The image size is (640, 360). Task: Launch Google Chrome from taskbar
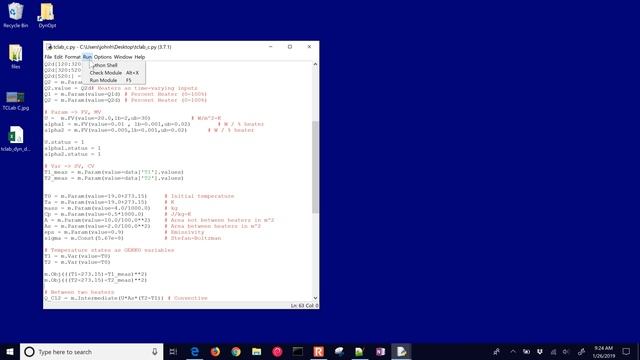pos(236,351)
